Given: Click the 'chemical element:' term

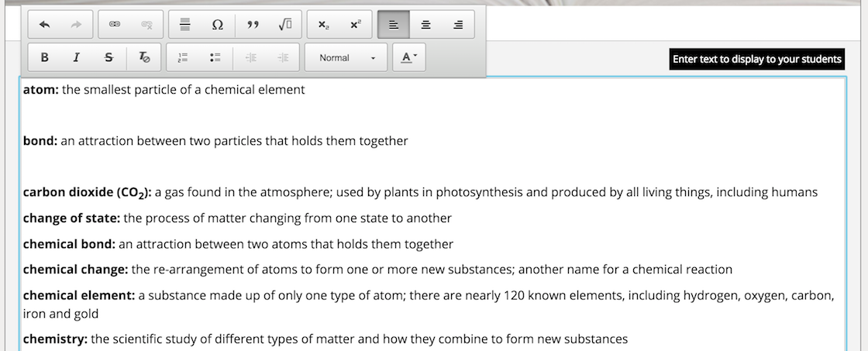Looking at the screenshot, I should pos(79,296).
